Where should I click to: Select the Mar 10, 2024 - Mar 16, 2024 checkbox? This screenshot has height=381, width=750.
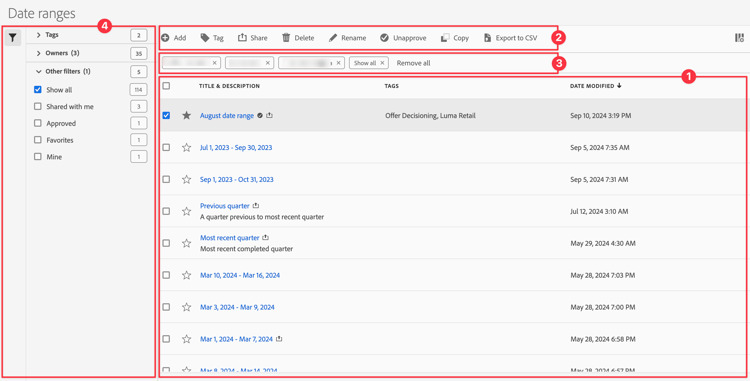(x=166, y=275)
